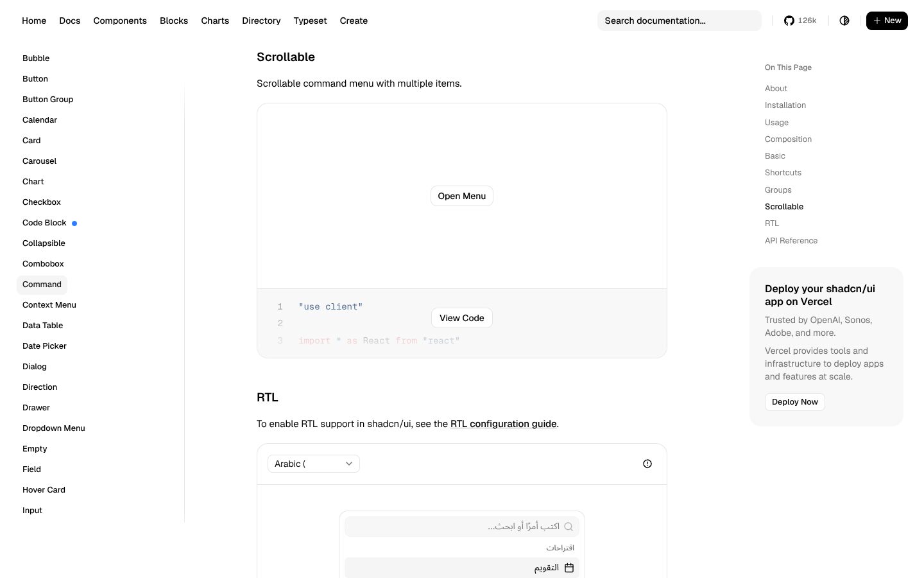Viewport: 924px width, 578px height.
Task: Open Blocks in top navigation
Action: tap(174, 21)
